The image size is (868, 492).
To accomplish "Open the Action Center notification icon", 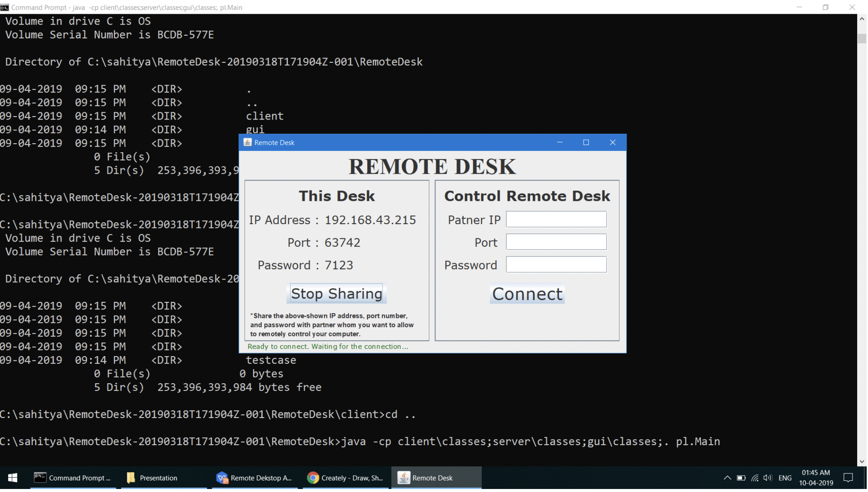I will click(848, 477).
